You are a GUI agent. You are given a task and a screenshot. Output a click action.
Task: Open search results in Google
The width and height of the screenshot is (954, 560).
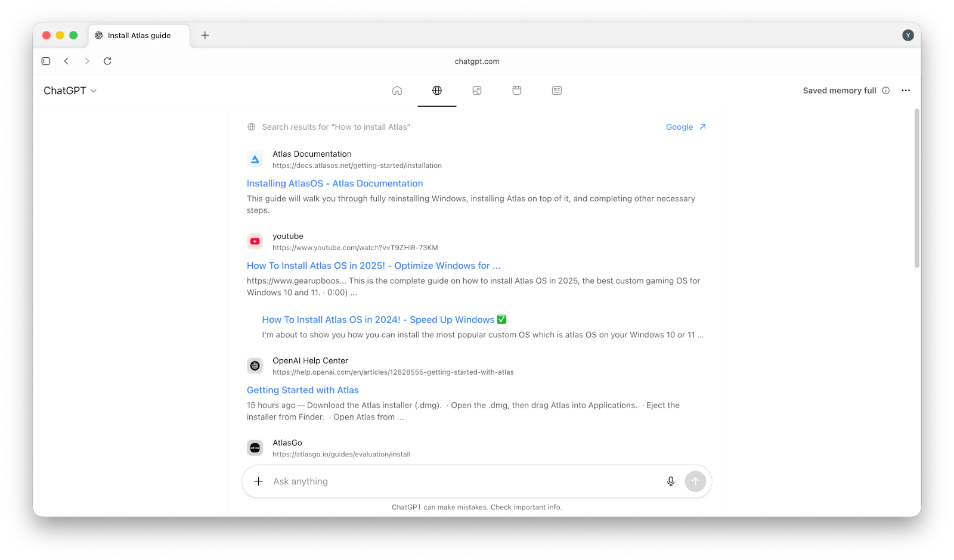686,127
